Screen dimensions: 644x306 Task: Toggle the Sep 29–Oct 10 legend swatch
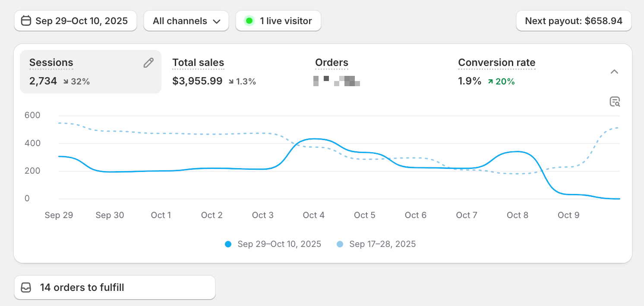[x=228, y=244]
